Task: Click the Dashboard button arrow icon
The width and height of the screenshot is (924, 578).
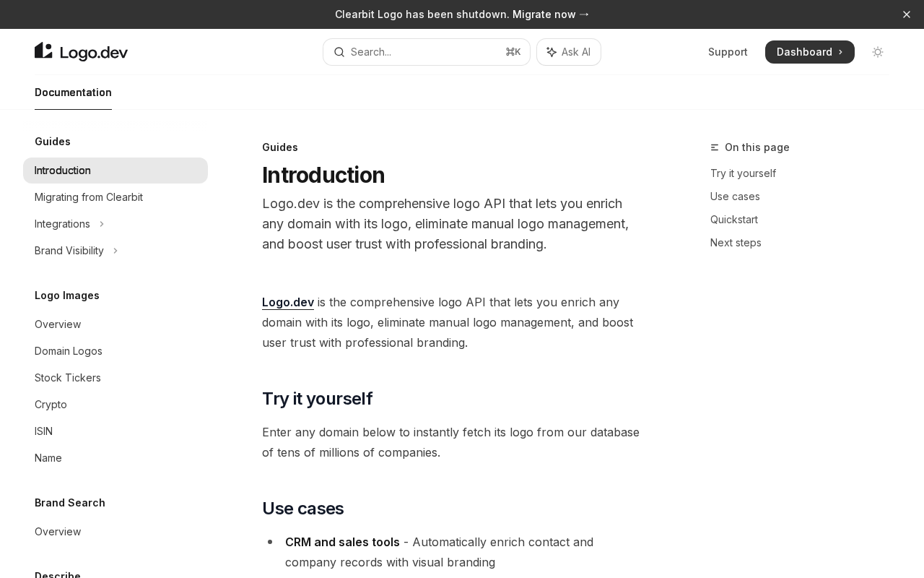Action: click(x=841, y=52)
